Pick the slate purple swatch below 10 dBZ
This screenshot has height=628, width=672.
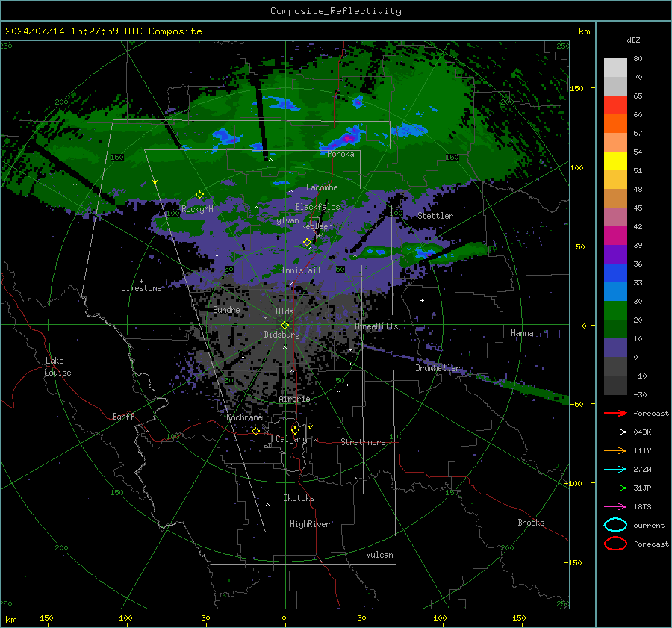coord(615,348)
